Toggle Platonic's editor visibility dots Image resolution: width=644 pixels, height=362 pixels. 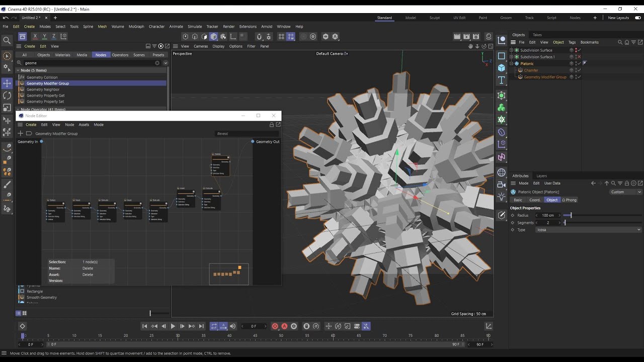point(576,63)
